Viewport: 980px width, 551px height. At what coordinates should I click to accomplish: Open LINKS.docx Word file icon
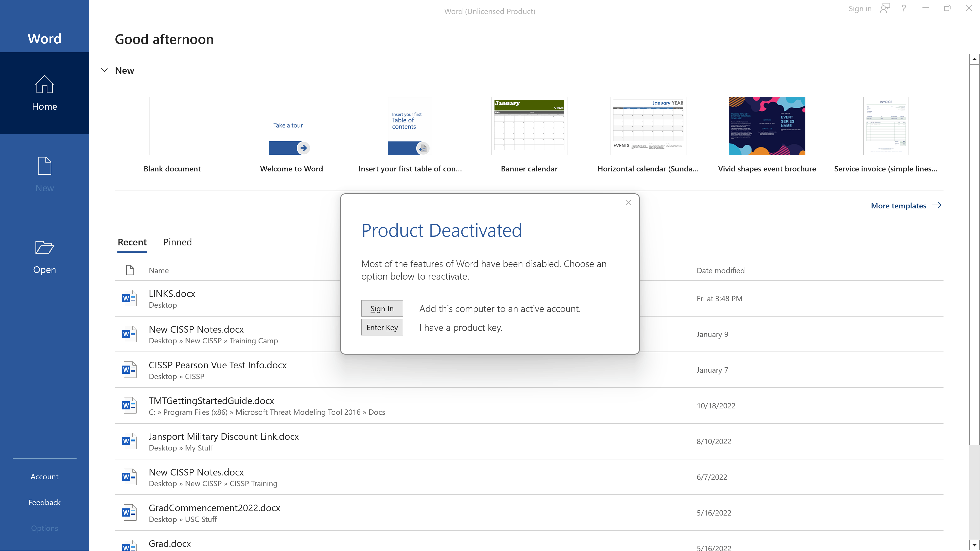tap(129, 298)
